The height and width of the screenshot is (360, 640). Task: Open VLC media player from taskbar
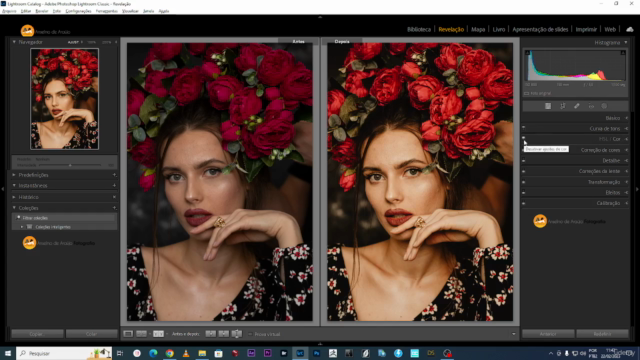pyautogui.click(x=186, y=353)
